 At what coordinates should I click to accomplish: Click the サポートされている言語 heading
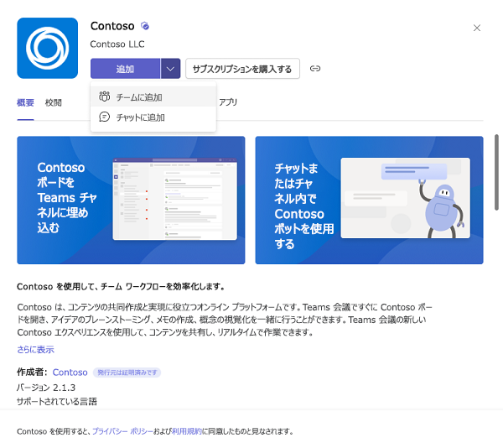point(57,402)
